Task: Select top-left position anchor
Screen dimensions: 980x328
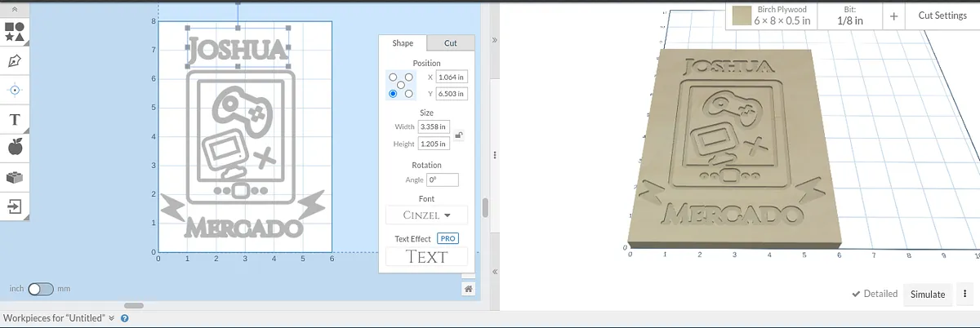Action: [x=394, y=77]
